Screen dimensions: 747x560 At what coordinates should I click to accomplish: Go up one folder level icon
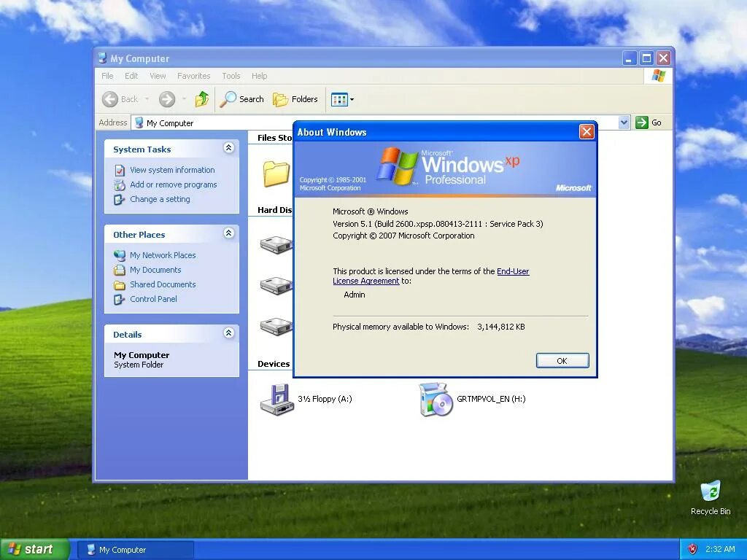point(202,99)
